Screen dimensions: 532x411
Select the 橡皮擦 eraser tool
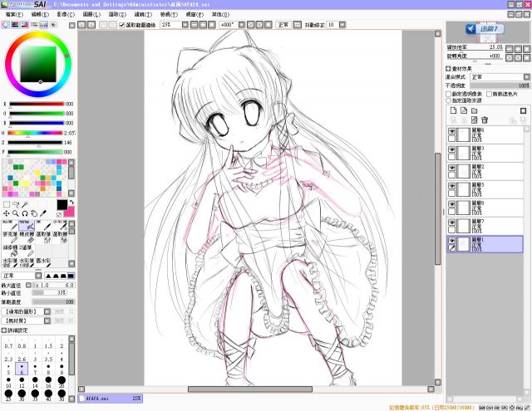[27, 237]
